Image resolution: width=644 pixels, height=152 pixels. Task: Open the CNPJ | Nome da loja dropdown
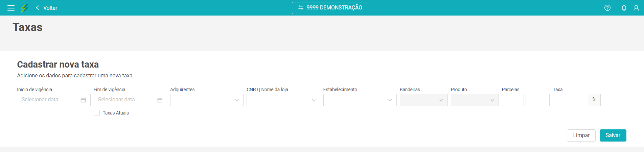(x=283, y=100)
